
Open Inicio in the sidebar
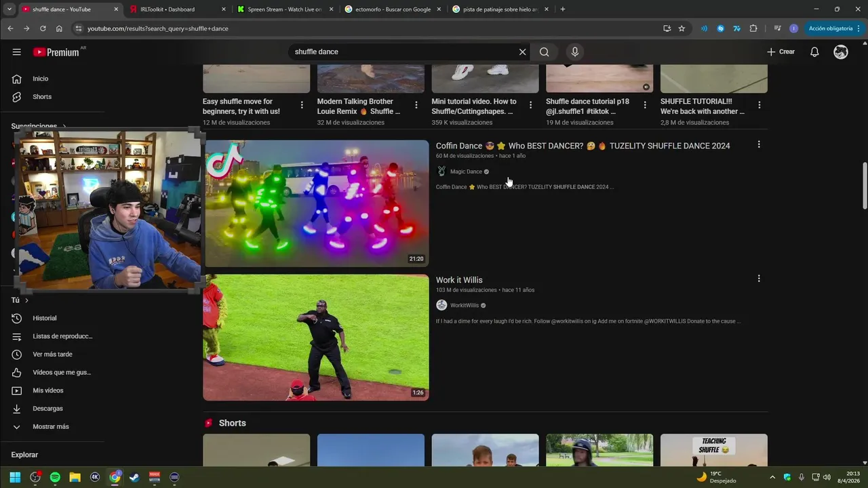click(x=53, y=79)
